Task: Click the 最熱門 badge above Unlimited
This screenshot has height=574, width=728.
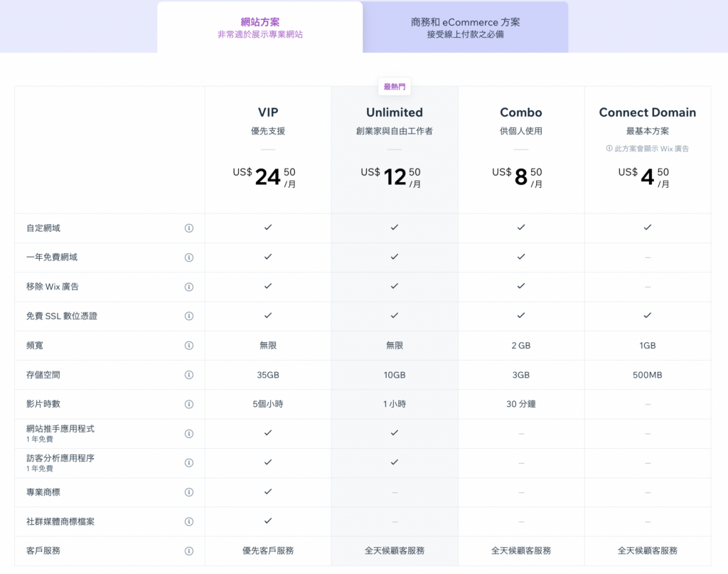Action: (394, 87)
